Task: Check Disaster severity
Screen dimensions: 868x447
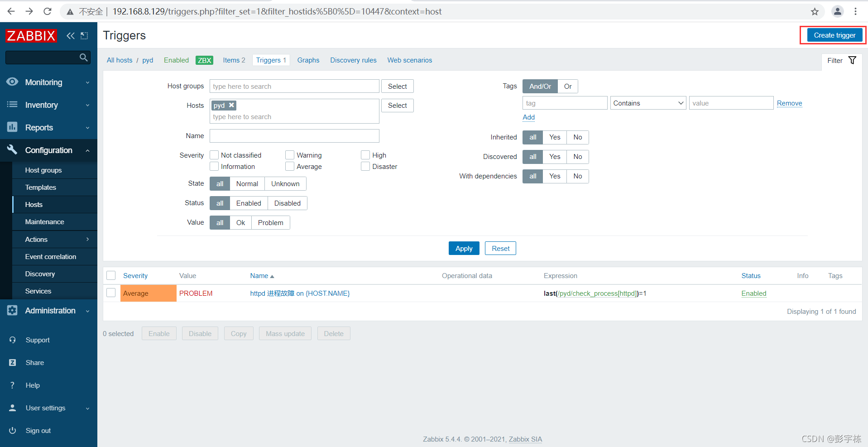Action: (365, 166)
